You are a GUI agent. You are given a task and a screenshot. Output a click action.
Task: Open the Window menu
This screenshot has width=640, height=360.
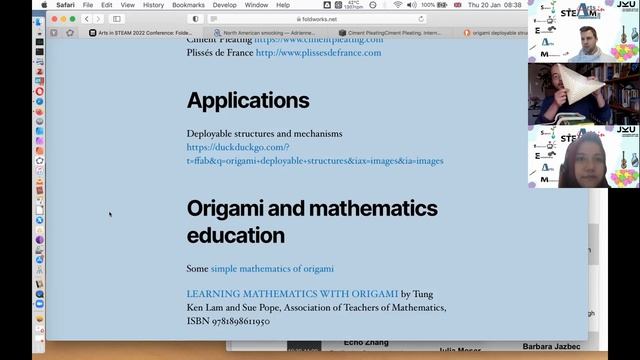click(256, 5)
